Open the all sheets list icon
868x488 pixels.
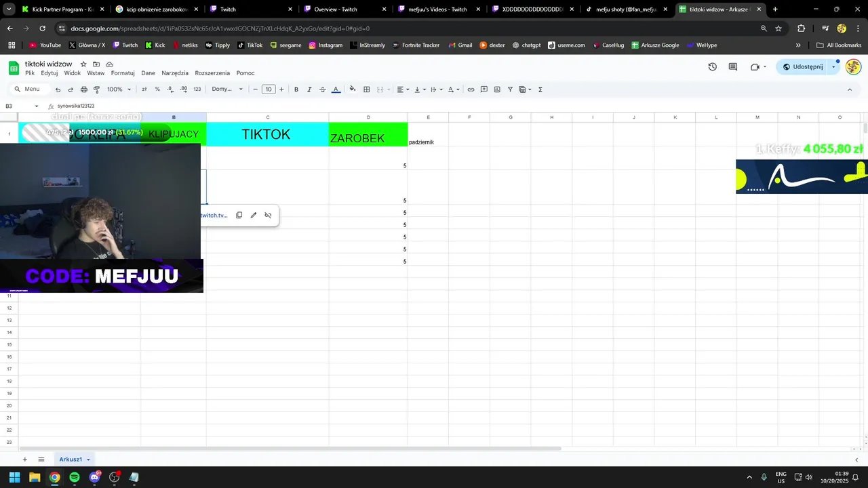41,460
